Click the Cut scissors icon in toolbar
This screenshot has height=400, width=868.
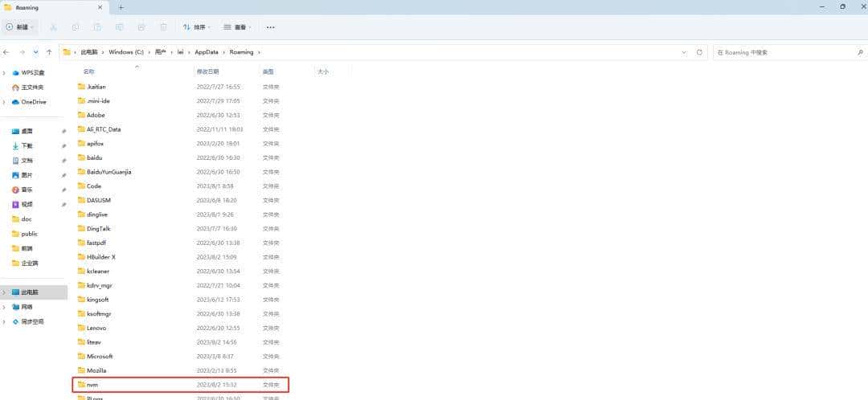[x=53, y=27]
